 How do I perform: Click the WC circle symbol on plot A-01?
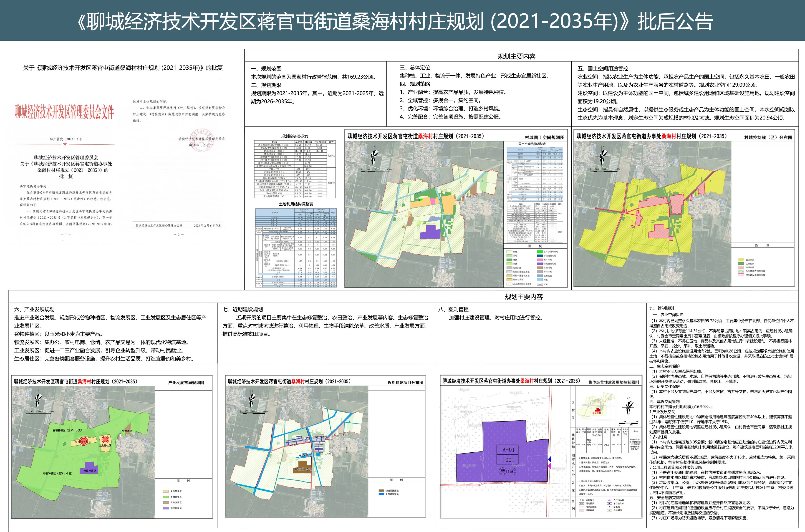pos(512,471)
